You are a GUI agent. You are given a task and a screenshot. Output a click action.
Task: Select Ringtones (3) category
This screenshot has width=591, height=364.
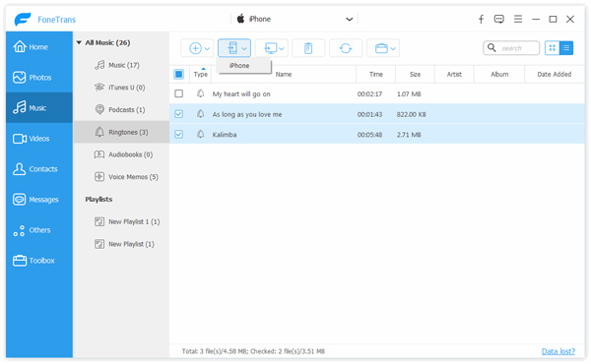coord(121,132)
